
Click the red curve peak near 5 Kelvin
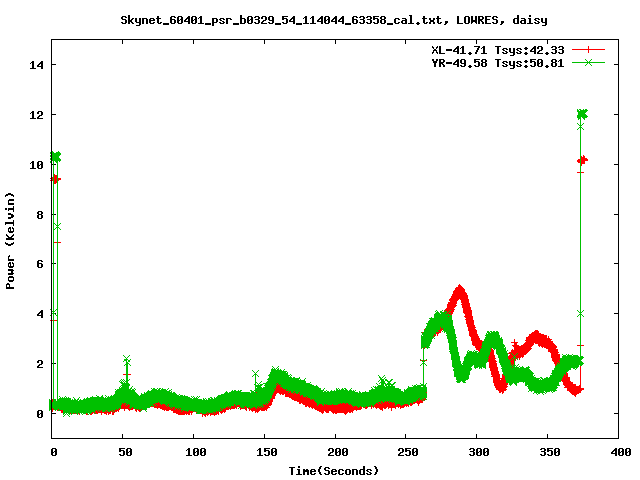460,291
